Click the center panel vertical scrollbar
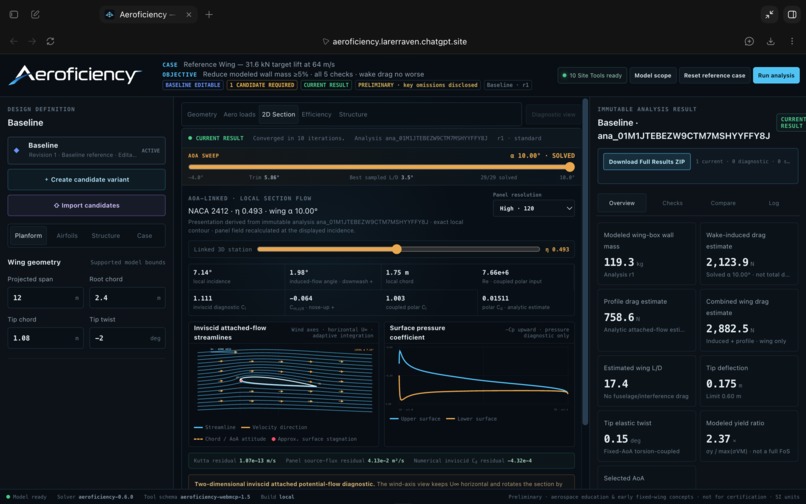 (x=584, y=262)
